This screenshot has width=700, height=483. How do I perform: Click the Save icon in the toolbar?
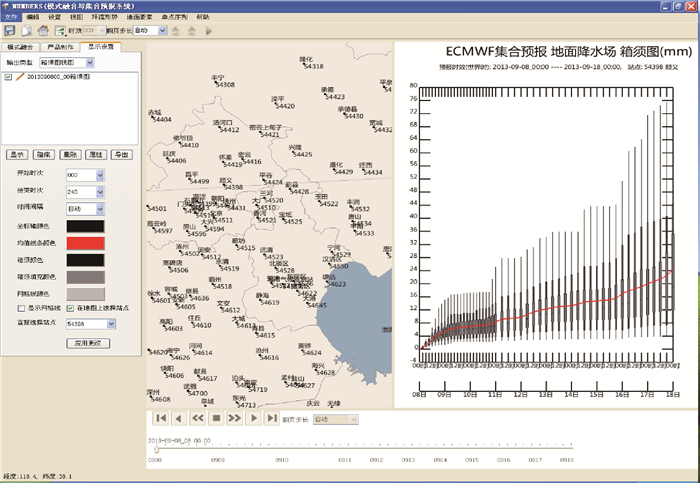9,31
